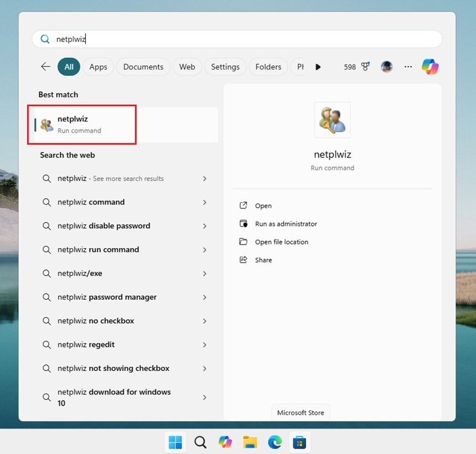This screenshot has height=454, width=476.
Task: Choose Run as administrator for netplwiz
Action: pyautogui.click(x=285, y=224)
